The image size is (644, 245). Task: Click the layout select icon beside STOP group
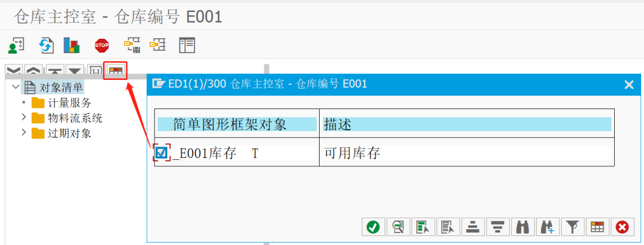[157, 45]
